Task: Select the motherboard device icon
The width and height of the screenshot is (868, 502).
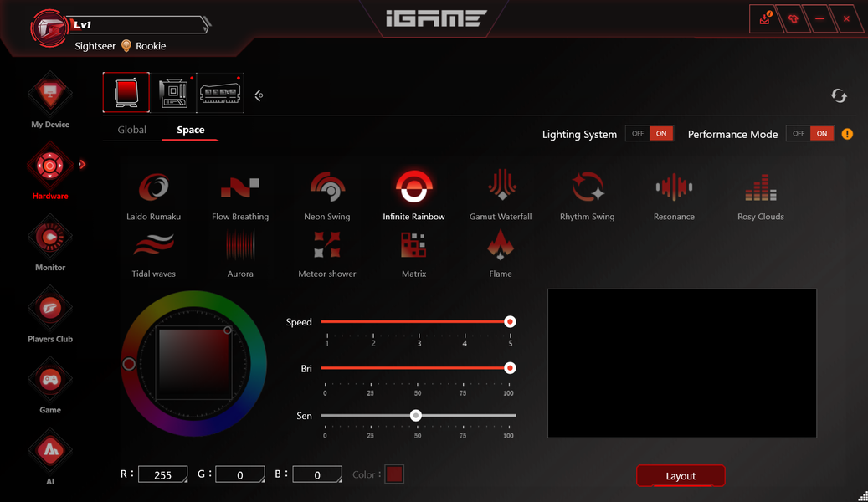Action: click(173, 93)
